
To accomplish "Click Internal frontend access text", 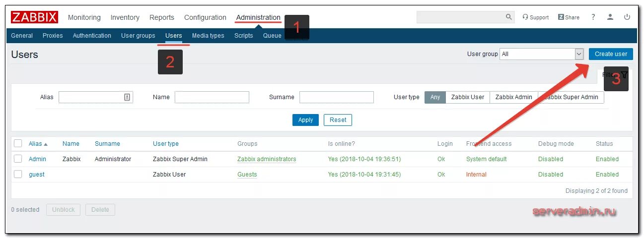I will coord(476,175).
